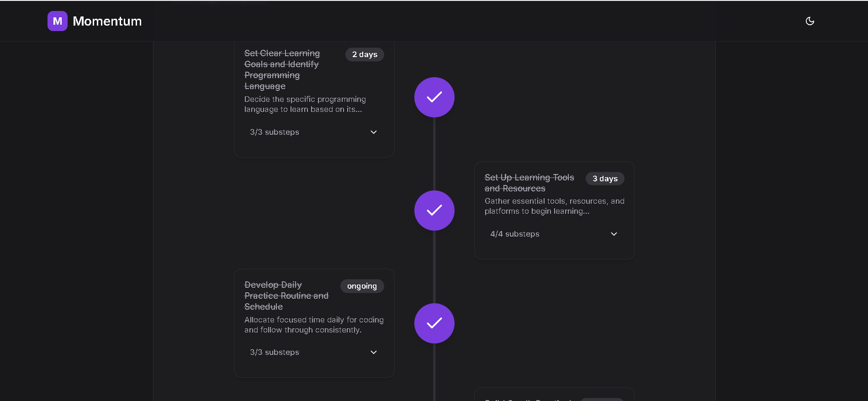
Task: Click the 4/4 substeps progress label
Action: pos(514,233)
